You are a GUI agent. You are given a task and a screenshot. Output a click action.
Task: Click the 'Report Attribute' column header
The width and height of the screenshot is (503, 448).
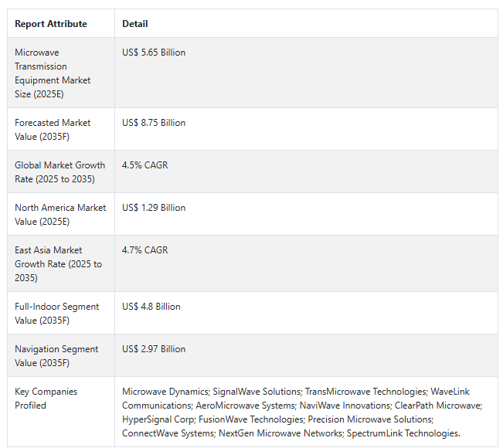pos(51,24)
